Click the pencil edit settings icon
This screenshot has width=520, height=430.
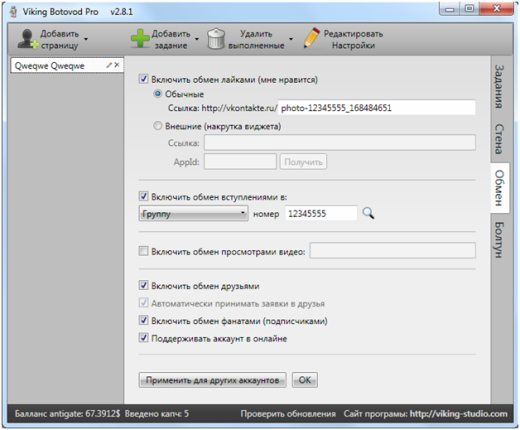coord(312,39)
